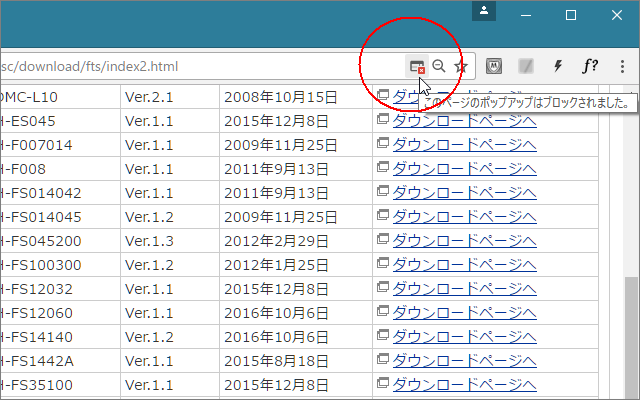
Task: Click the new-window icon in H-FS045200 row
Action: 382,239
